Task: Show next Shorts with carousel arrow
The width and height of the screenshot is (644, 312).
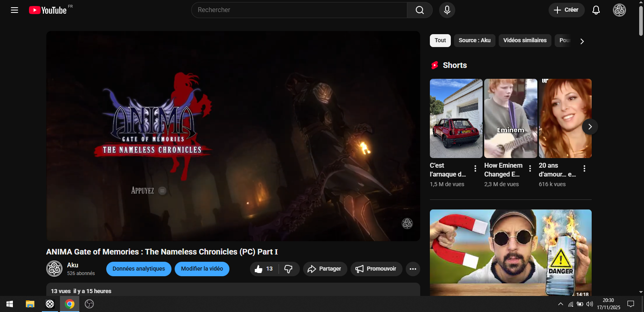Action: (590, 127)
